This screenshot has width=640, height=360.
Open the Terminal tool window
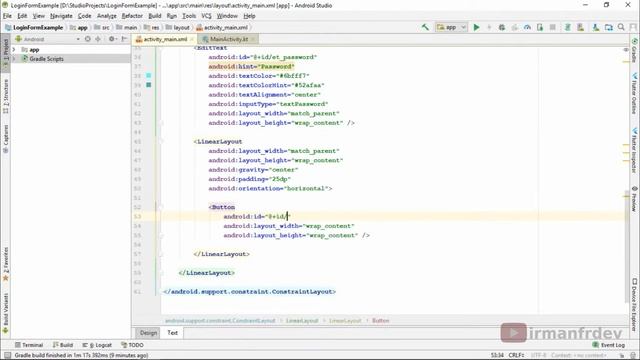pos(29,345)
